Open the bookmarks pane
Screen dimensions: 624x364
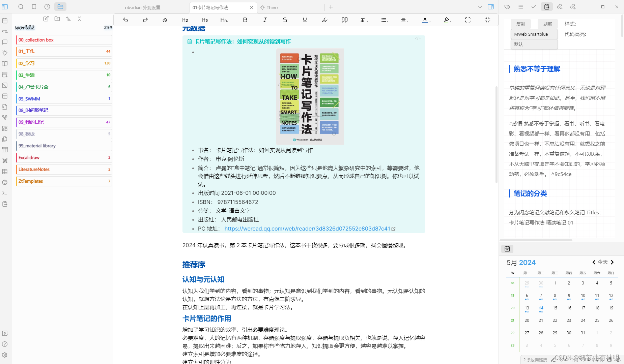34,7
